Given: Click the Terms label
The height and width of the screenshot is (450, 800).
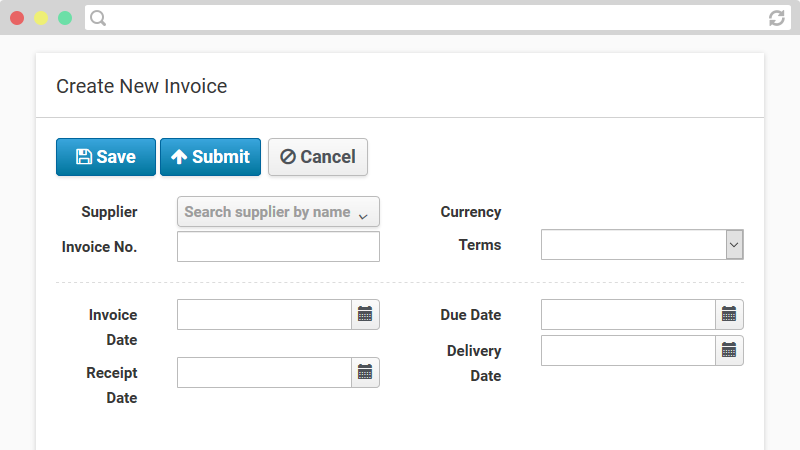Looking at the screenshot, I should [x=480, y=244].
